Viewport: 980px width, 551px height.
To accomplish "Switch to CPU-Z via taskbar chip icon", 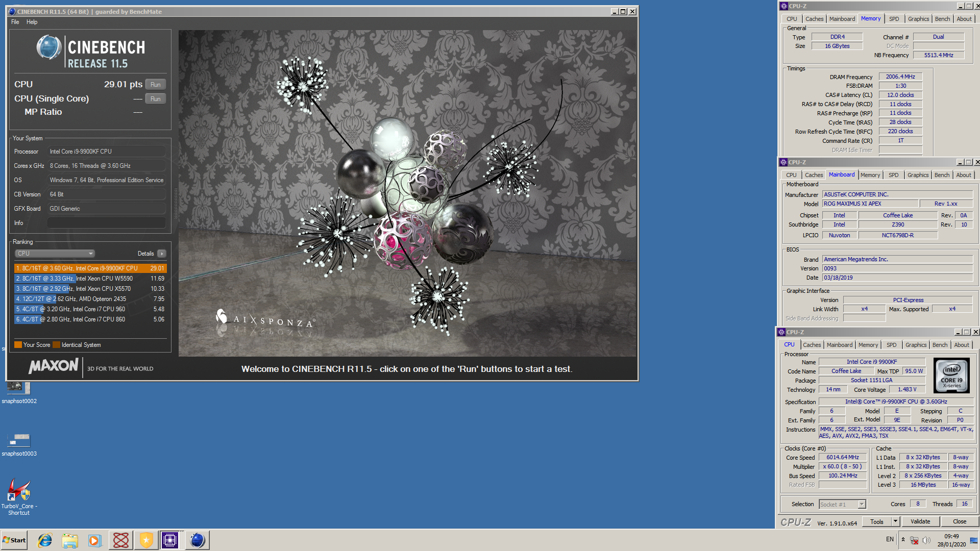I will pyautogui.click(x=170, y=540).
